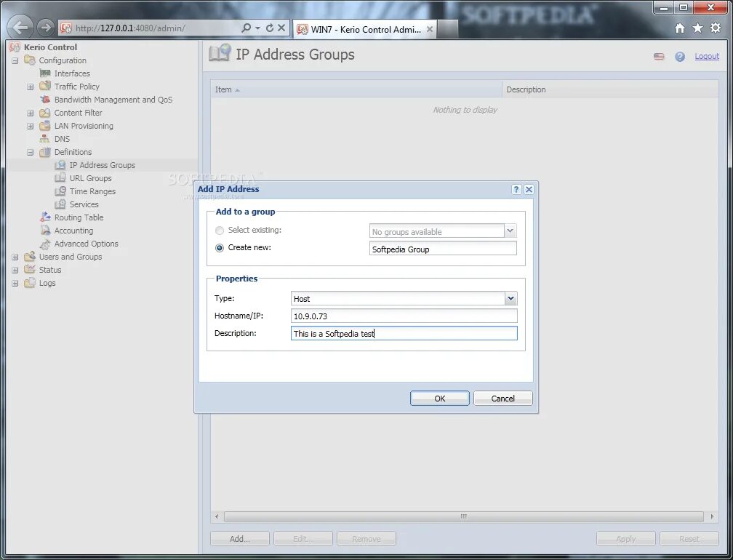The height and width of the screenshot is (560, 733).
Task: Click the horizontal scrollbar thumb
Action: tap(463, 516)
